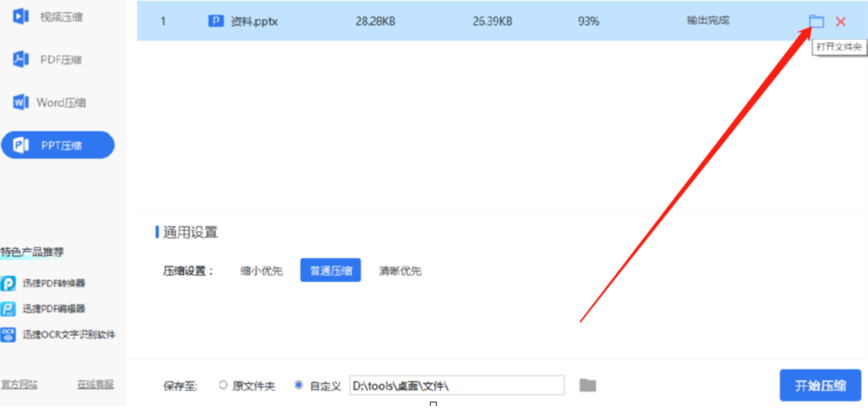Image resolution: width=868 pixels, height=410 pixels.
Task: Click the 开始压缩 button
Action: 820,385
